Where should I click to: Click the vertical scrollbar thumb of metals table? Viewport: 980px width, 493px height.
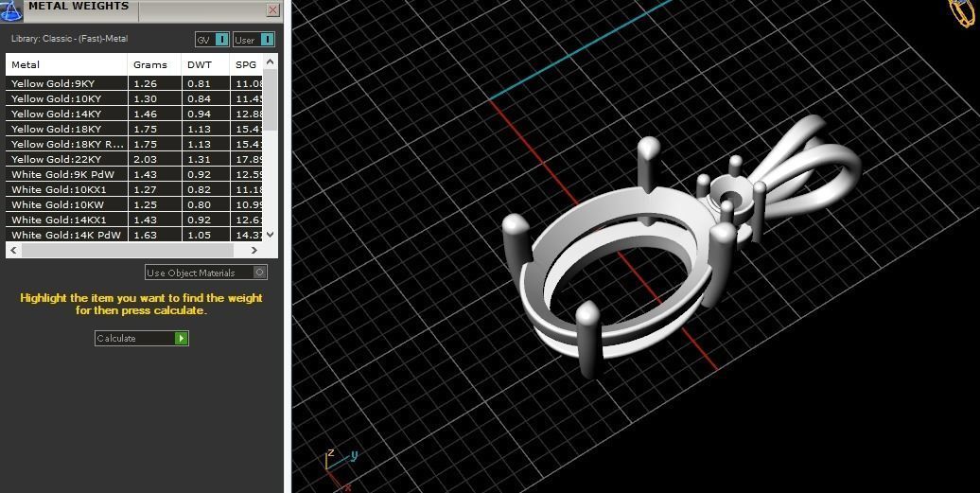pyautogui.click(x=270, y=100)
